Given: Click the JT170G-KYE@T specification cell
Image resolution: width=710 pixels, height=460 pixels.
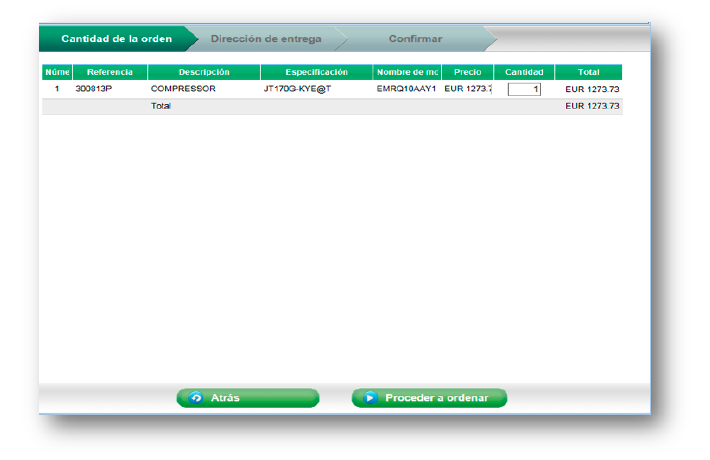Looking at the screenshot, I should 297,89.
